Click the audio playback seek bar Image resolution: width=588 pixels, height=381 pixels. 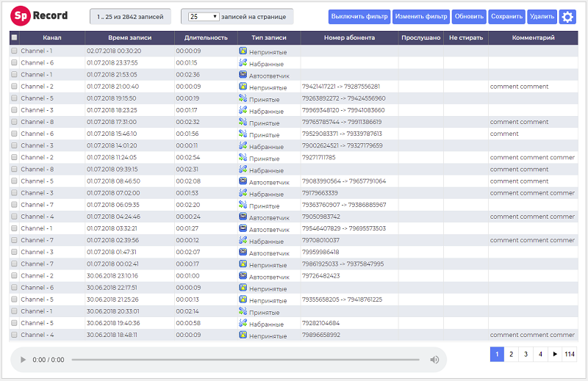click(x=245, y=360)
